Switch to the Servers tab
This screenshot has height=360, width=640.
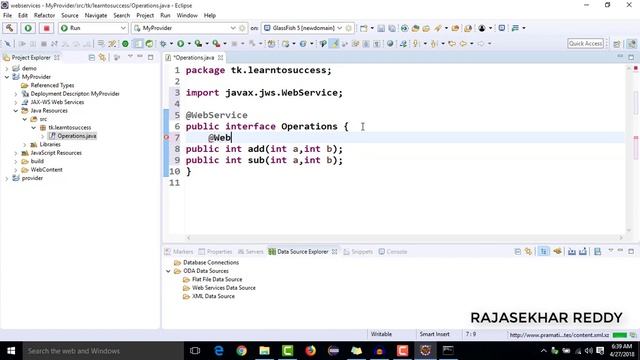click(251, 252)
